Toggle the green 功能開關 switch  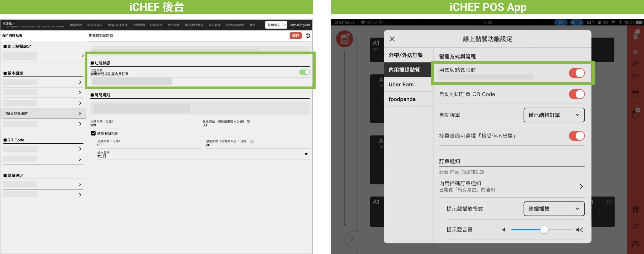pyautogui.click(x=304, y=72)
